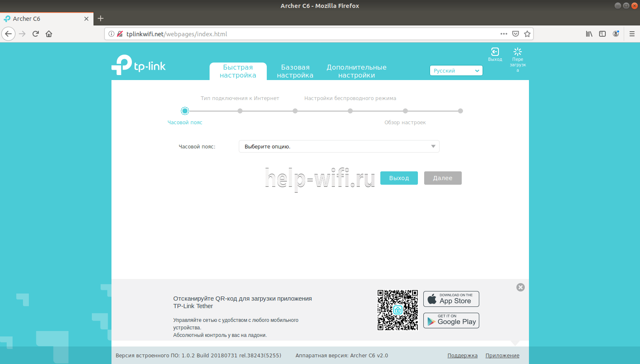Click the firmware version text in footer
This screenshot has height=364, width=640.
tap(198, 356)
